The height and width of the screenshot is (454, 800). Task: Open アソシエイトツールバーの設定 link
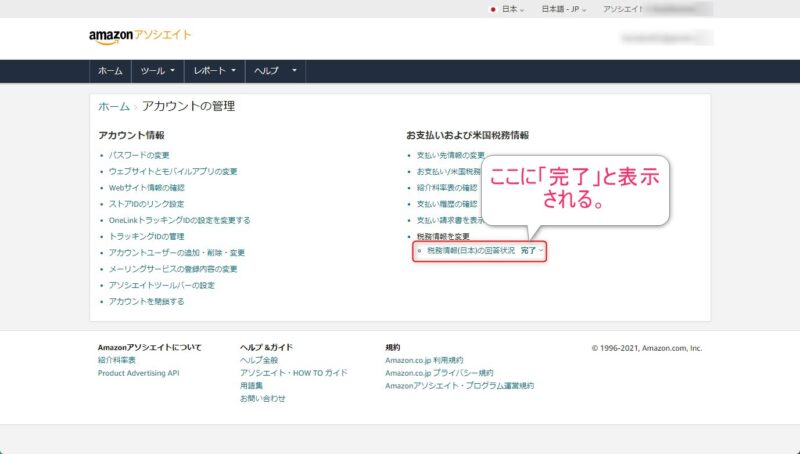pos(162,286)
